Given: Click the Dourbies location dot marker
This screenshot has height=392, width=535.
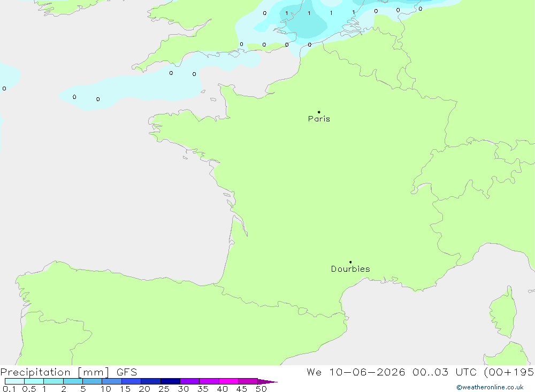Looking at the screenshot, I should pyautogui.click(x=350, y=262).
